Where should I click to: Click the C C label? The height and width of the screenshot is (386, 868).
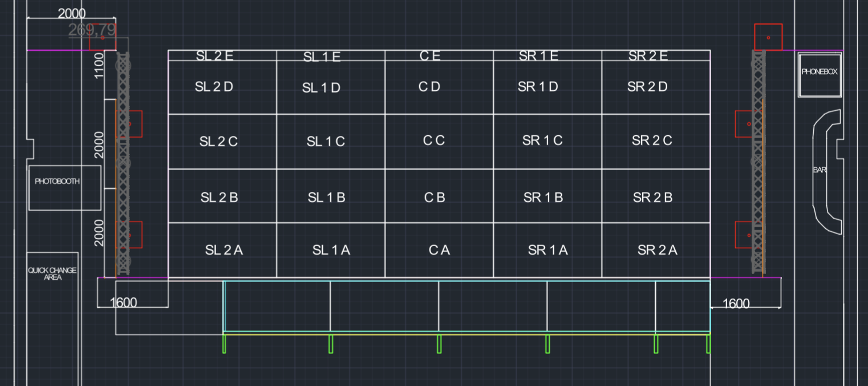434,140
